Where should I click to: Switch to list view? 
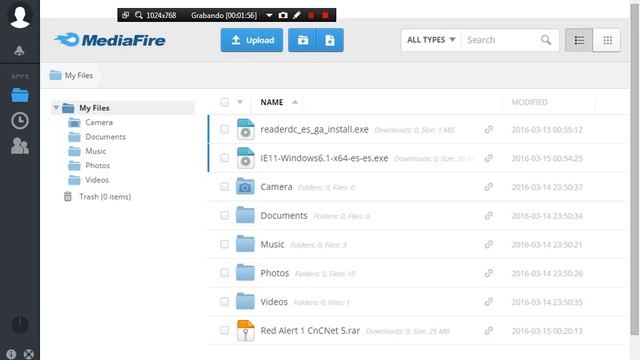579,40
